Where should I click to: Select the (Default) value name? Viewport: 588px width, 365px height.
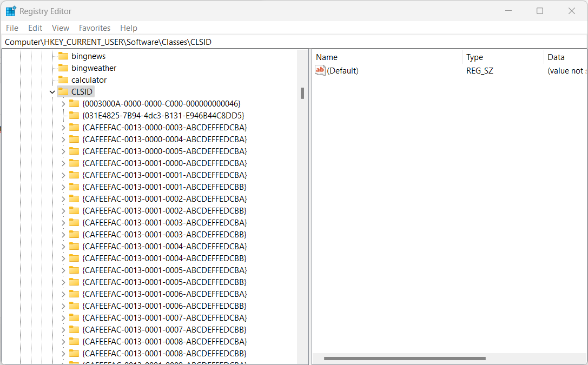pos(343,71)
